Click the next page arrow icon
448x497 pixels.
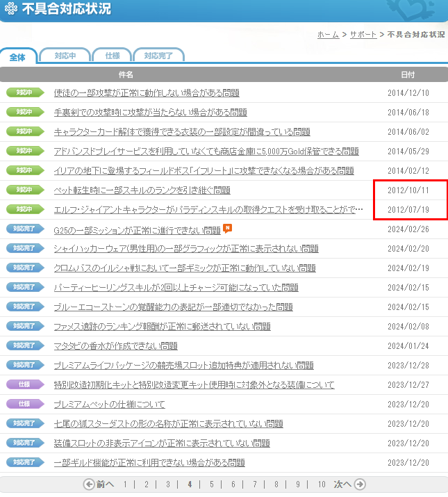coord(360,484)
